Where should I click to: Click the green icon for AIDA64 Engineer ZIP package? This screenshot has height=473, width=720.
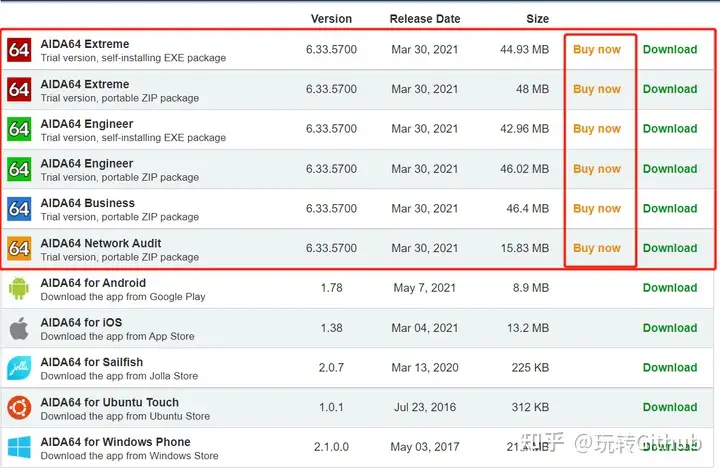(x=19, y=169)
